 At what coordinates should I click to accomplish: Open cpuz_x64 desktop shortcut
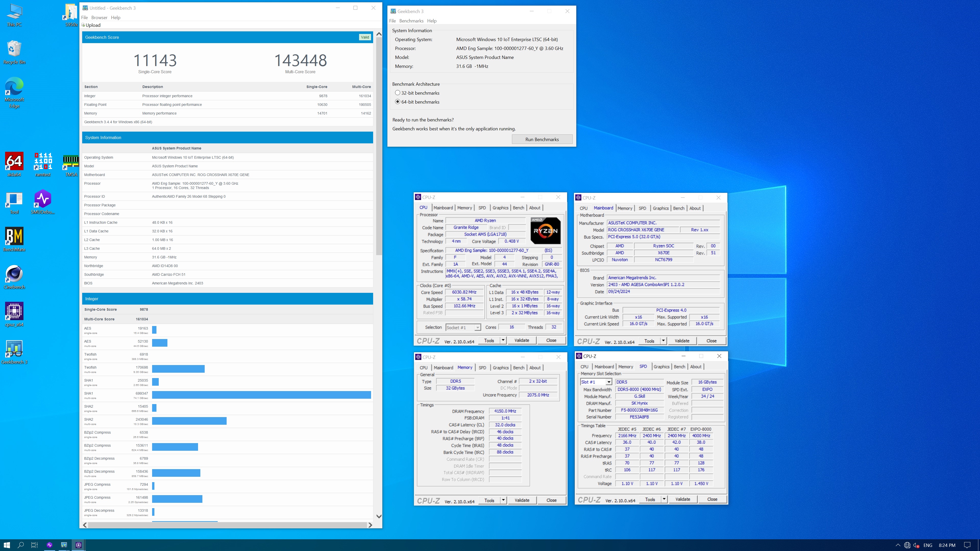click(14, 315)
